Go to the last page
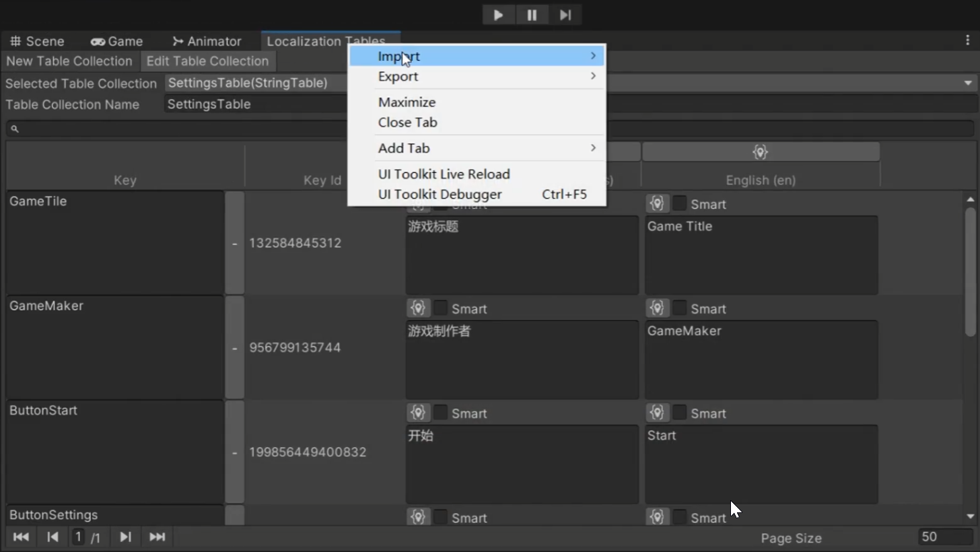The width and height of the screenshot is (980, 552). [157, 537]
